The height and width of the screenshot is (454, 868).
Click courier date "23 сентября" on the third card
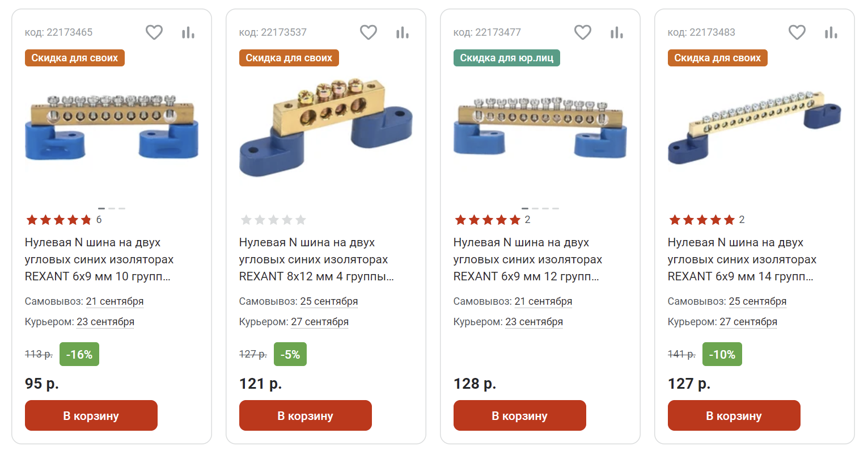[534, 322]
